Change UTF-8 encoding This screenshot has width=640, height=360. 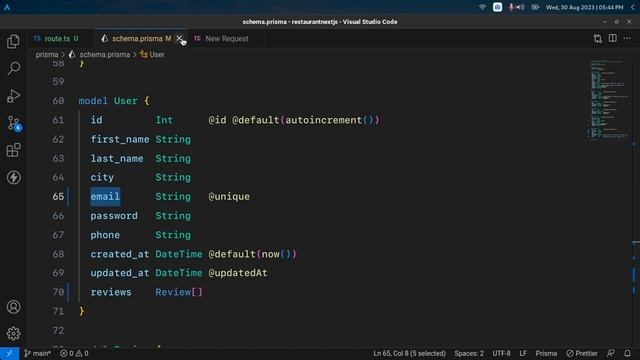point(501,353)
